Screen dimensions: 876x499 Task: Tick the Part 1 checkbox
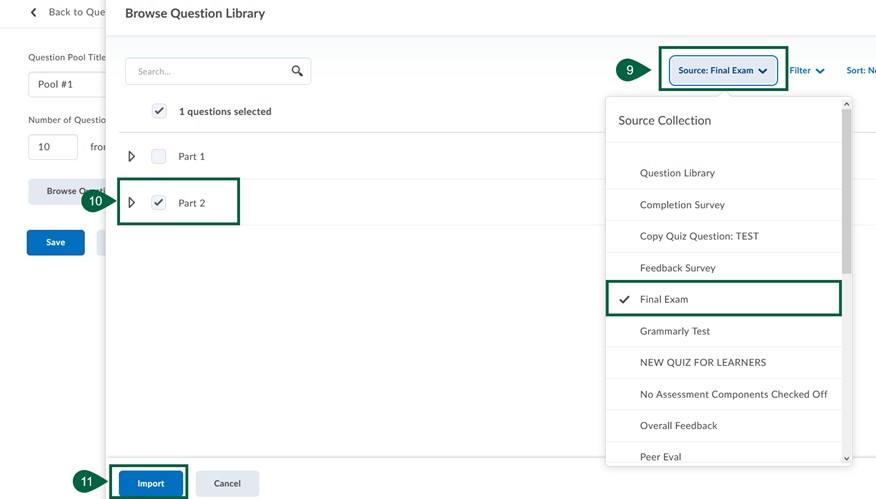click(159, 157)
